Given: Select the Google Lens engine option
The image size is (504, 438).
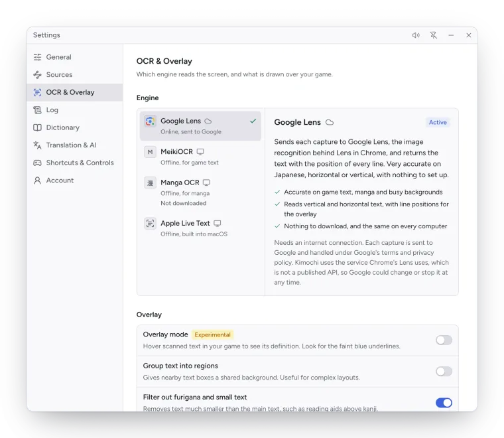Looking at the screenshot, I should 200,125.
